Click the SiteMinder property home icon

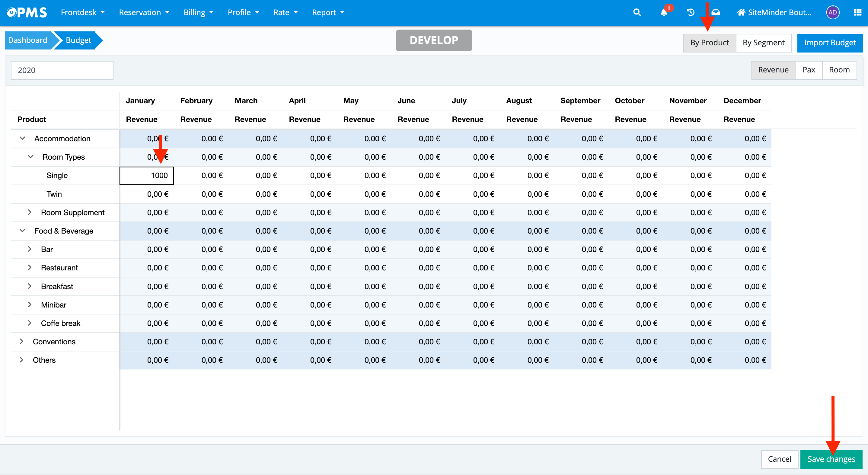point(741,12)
